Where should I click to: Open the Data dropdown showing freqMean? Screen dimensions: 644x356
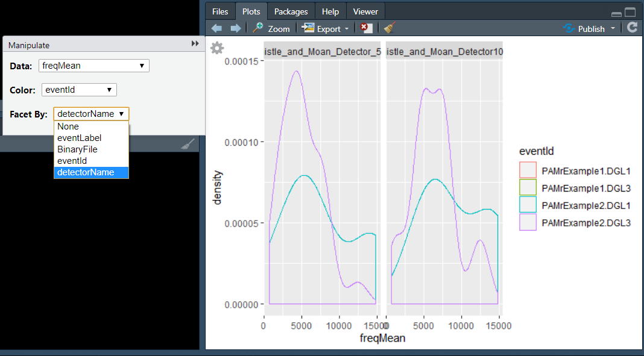pos(93,66)
